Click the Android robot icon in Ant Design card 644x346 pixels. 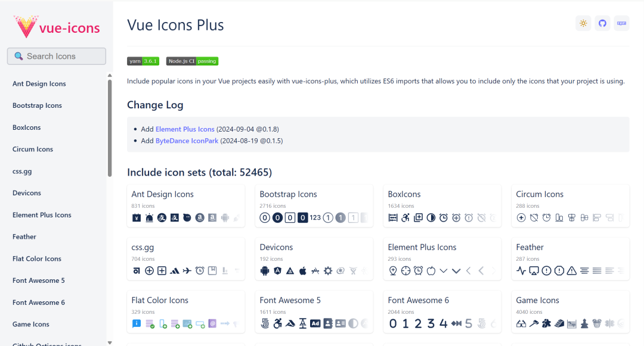coord(225,218)
